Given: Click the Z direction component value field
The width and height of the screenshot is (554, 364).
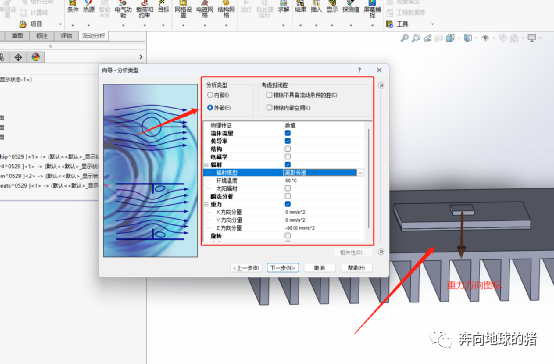Looking at the screenshot, I should (324, 228).
